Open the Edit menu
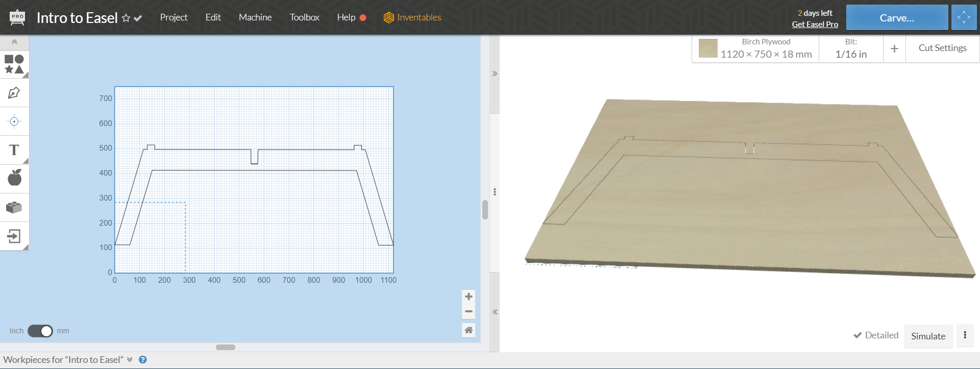980x369 pixels. pos(213,17)
